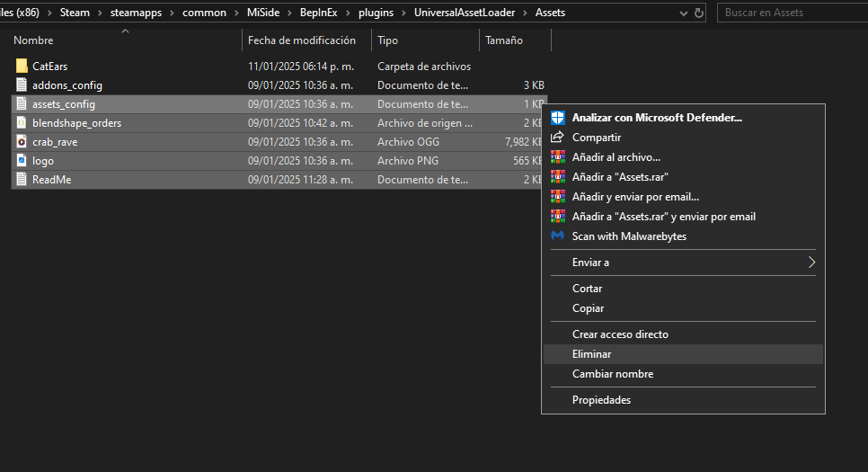Click the WinRAR icon beside 'Añadir al archivo...'
This screenshot has width=868, height=472.
tap(557, 157)
